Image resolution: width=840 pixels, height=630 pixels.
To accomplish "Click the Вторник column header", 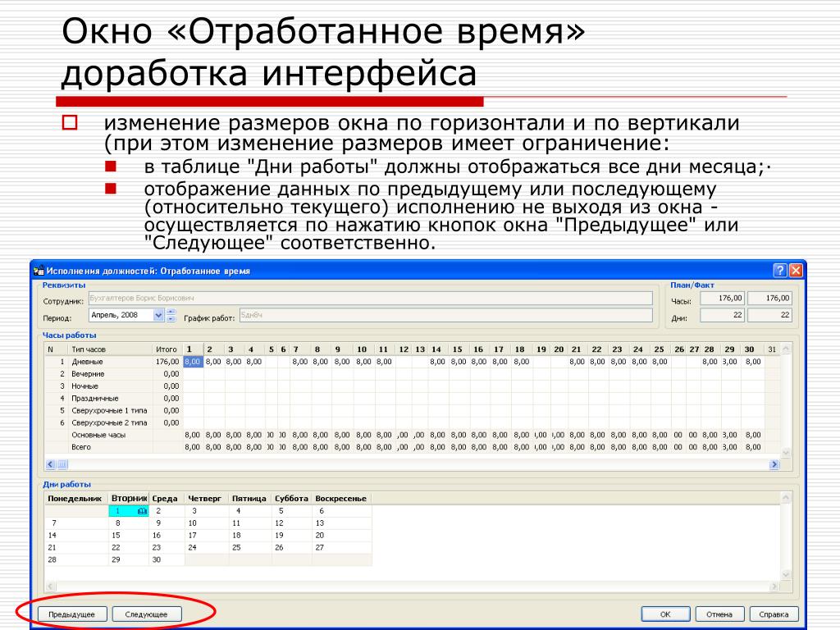I will coord(129,498).
